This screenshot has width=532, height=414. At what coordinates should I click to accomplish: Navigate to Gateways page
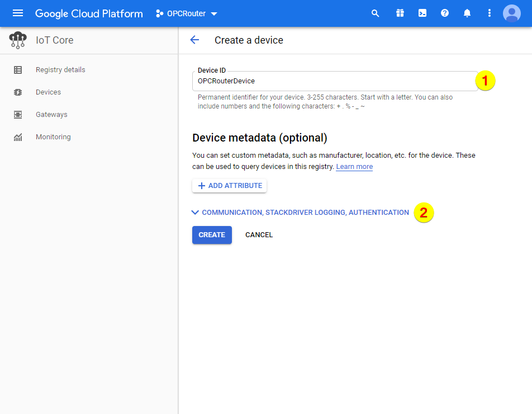pos(51,115)
